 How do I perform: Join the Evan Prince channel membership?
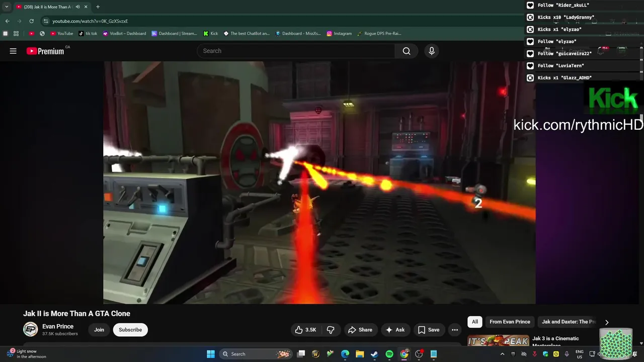(x=99, y=330)
